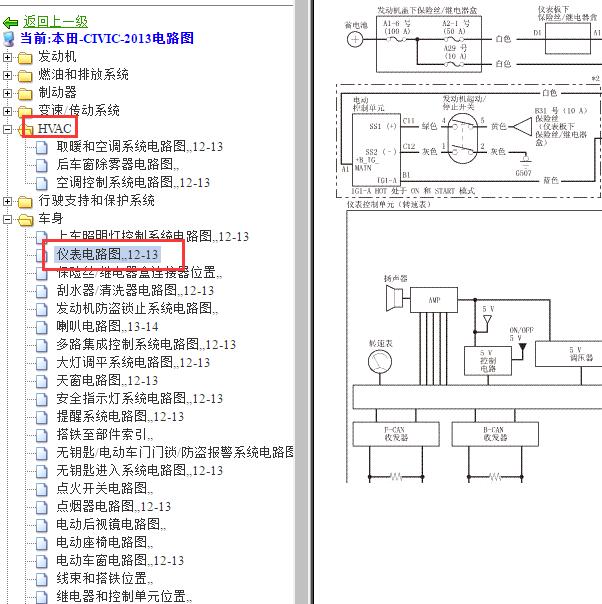
Task: Click page icon beside 电动座椅电路图
Action: click(42, 544)
